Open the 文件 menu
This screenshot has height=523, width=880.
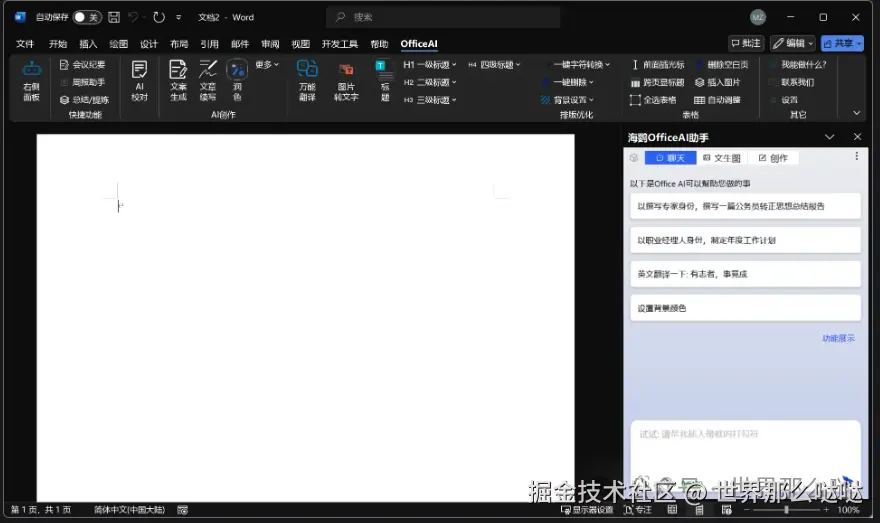pyautogui.click(x=25, y=44)
